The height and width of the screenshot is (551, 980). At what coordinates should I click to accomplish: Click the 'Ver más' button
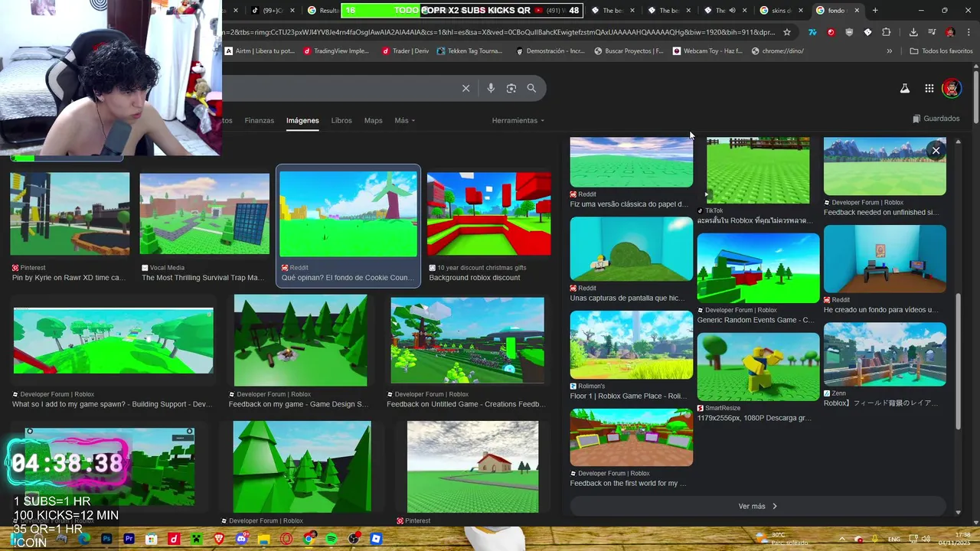[x=758, y=506]
